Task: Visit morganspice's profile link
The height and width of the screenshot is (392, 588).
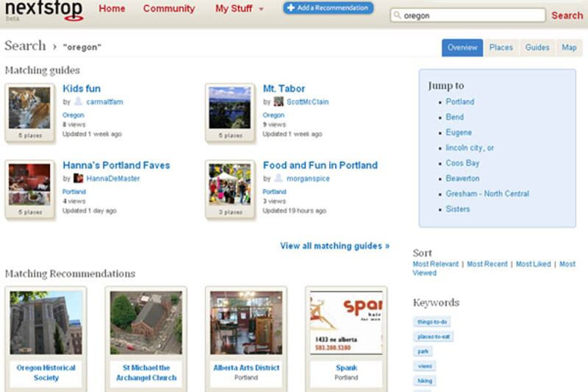Action: (x=308, y=179)
